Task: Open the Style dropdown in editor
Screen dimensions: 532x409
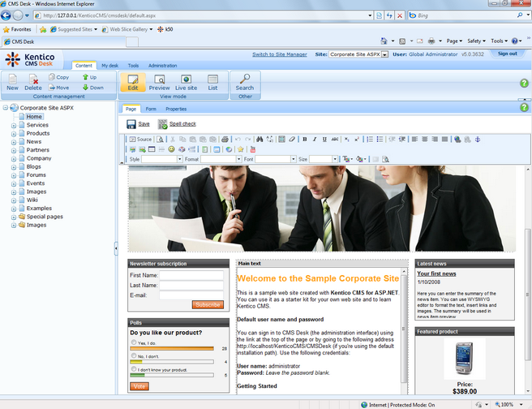Action: tap(161, 159)
